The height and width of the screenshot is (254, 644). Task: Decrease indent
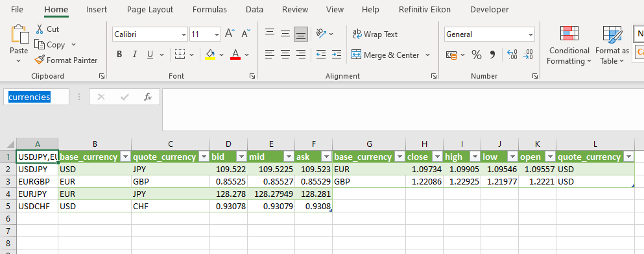point(321,55)
